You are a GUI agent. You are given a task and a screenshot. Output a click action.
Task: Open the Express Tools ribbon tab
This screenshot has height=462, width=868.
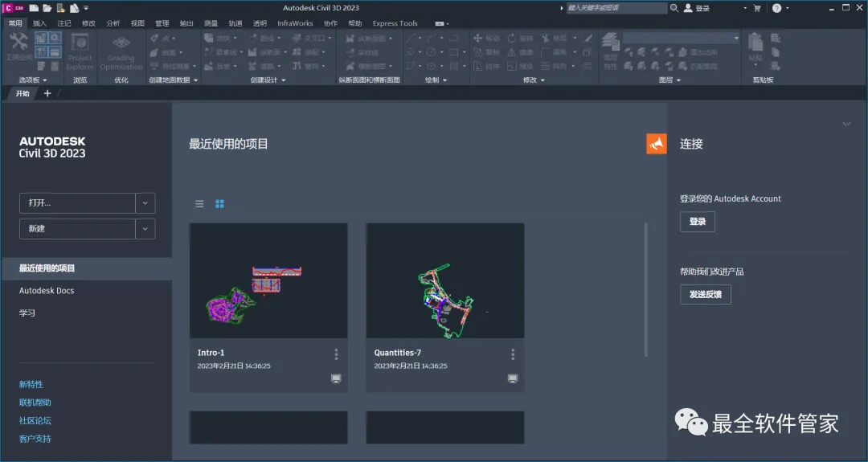[x=395, y=23]
